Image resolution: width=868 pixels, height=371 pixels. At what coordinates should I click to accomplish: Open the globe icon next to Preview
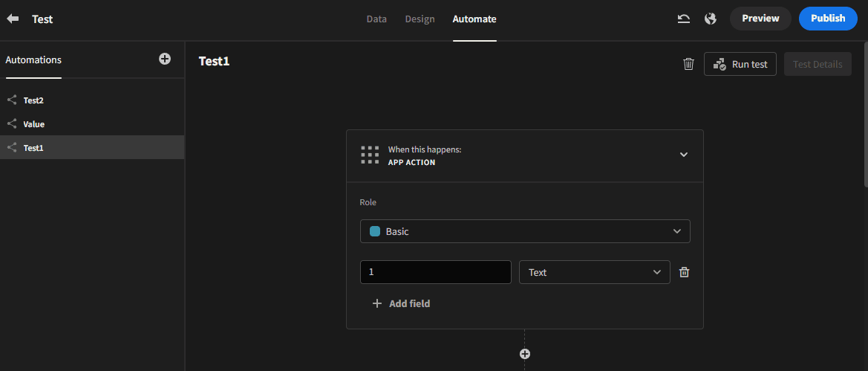pyautogui.click(x=711, y=19)
